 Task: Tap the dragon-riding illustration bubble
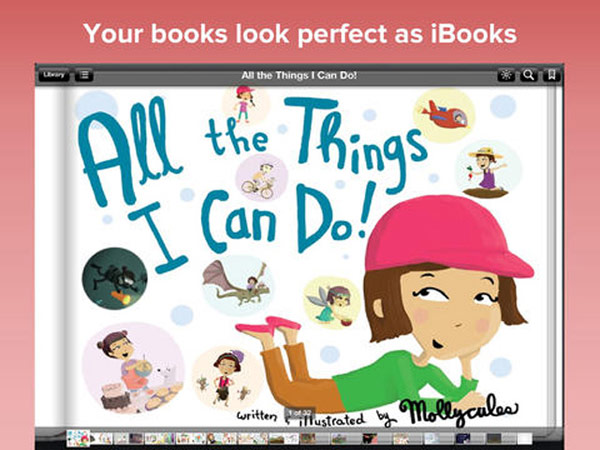(238, 285)
